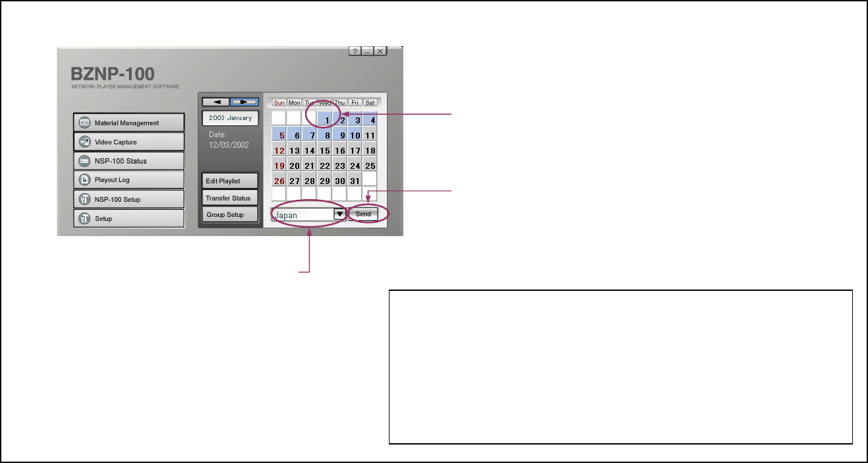
Task: Select January 7 on calendar
Action: click(310, 133)
